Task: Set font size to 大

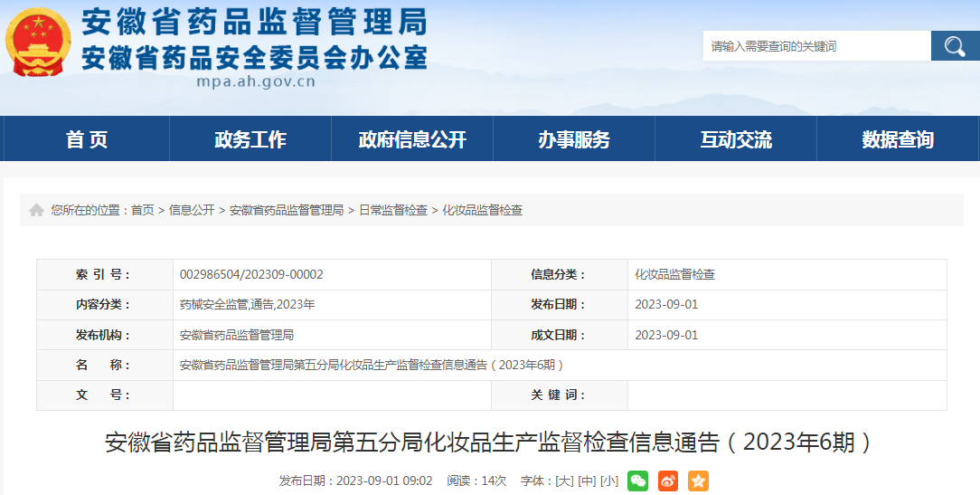Action: [564, 481]
